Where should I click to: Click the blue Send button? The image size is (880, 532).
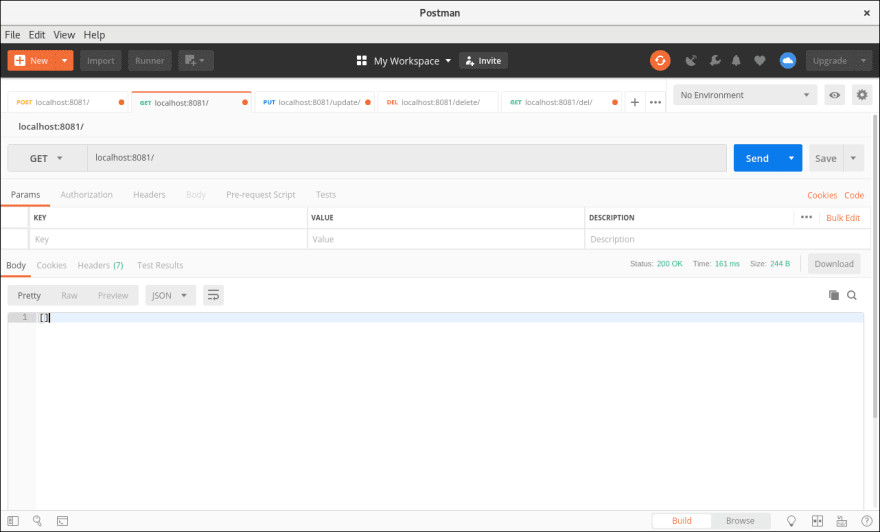click(x=757, y=158)
